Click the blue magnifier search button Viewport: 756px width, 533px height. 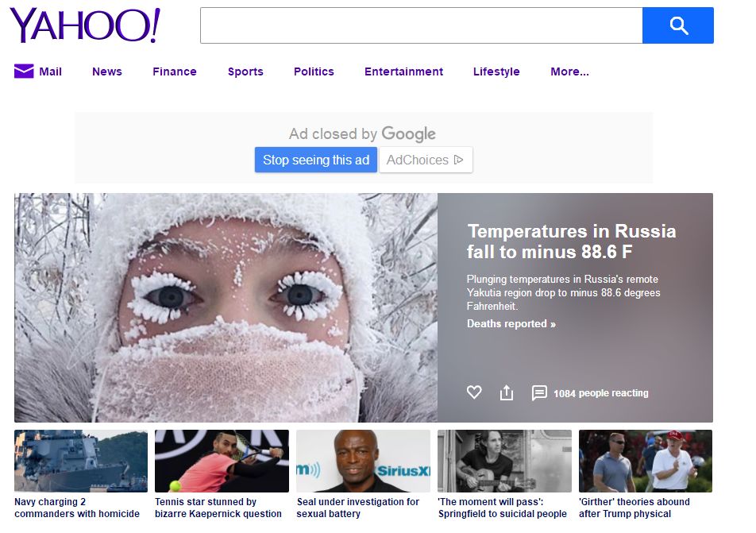pyautogui.click(x=678, y=25)
